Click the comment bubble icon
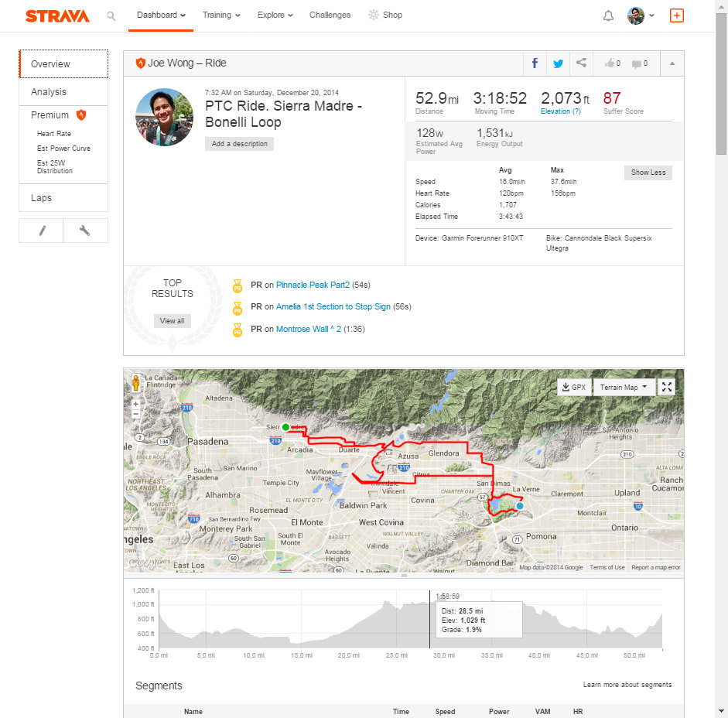This screenshot has height=718, width=728. click(640, 63)
